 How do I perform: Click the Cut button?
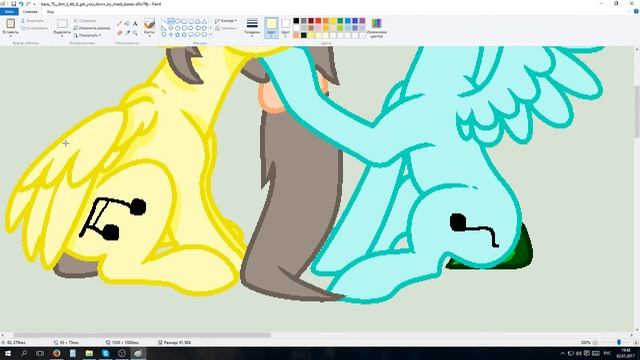tap(32, 20)
